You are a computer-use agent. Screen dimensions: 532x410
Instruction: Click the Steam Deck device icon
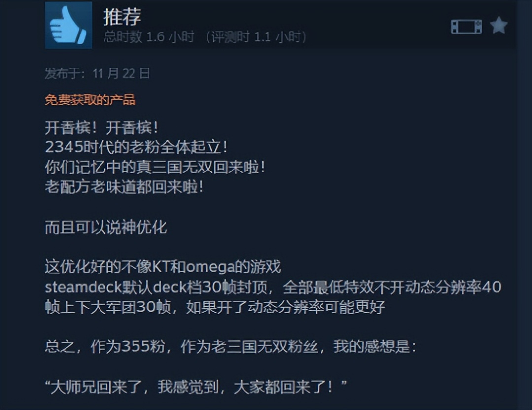466,27
